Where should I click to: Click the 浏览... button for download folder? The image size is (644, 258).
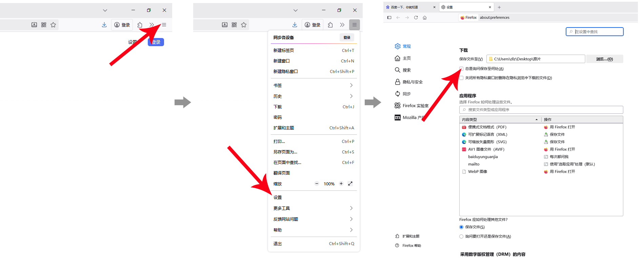pos(604,59)
